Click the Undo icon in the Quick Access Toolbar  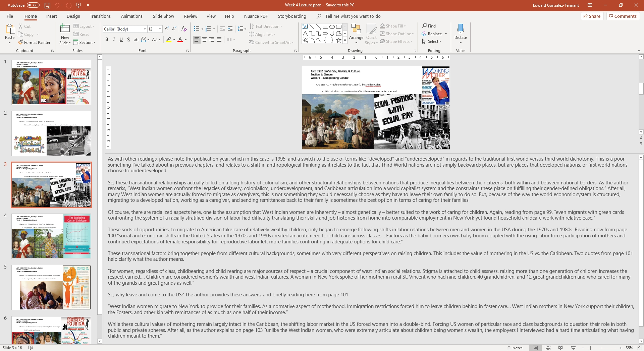(x=57, y=5)
